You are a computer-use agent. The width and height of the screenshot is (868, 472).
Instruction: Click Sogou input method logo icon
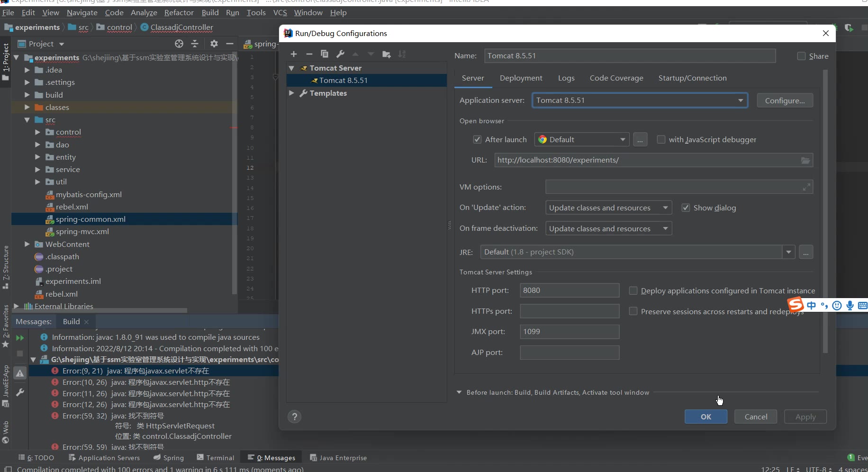coord(796,305)
